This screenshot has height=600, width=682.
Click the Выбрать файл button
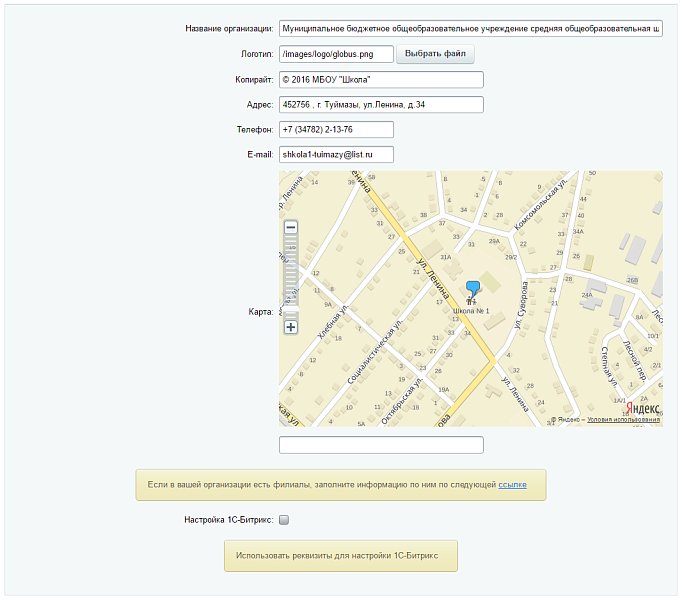435,54
